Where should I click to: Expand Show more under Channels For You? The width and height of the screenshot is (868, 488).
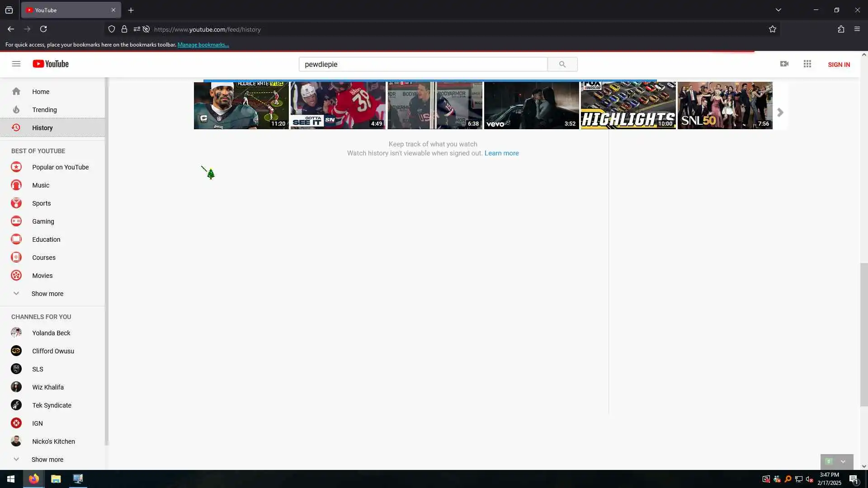tap(47, 460)
